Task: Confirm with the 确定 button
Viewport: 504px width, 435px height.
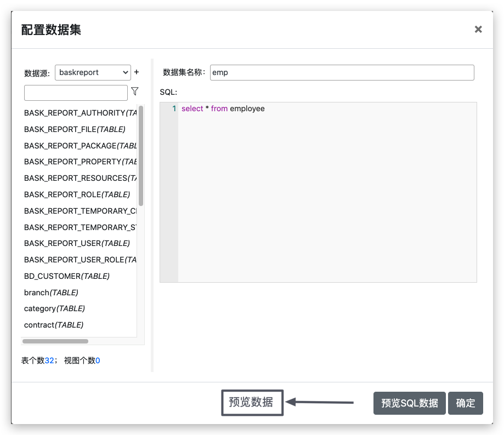Action: [466, 403]
